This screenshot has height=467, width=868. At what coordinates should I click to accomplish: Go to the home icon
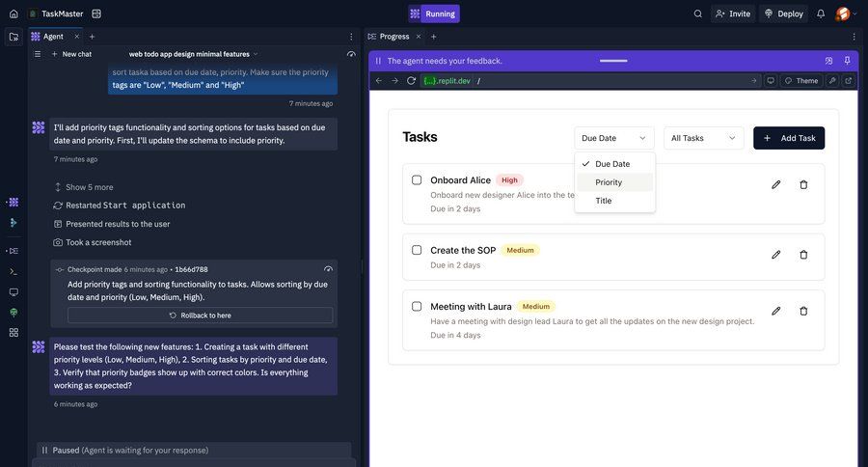tap(14, 14)
